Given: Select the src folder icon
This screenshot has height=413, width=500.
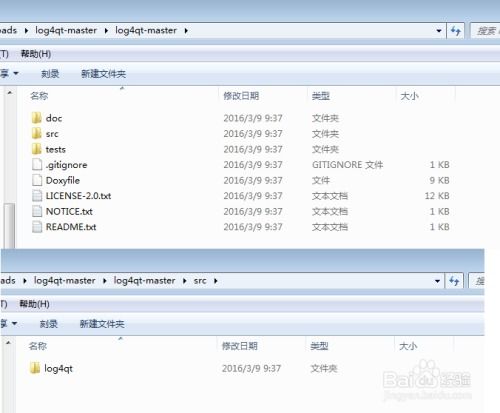Looking at the screenshot, I should (37, 134).
